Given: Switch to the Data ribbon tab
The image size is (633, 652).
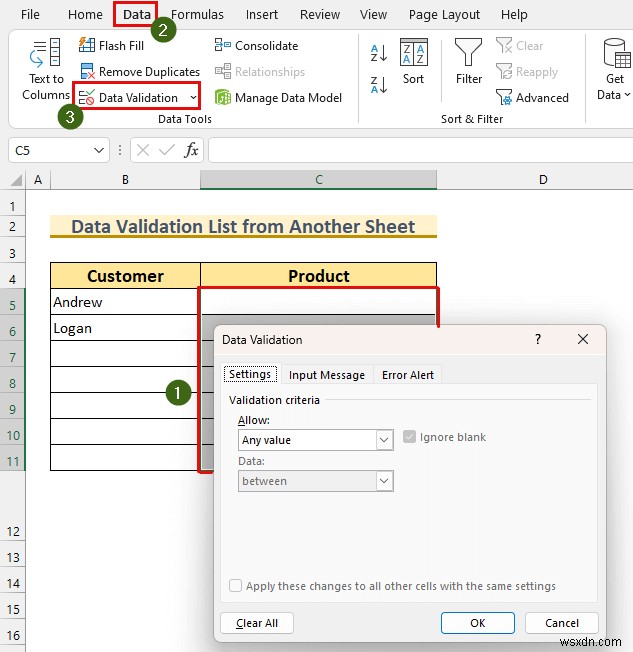Looking at the screenshot, I should pyautogui.click(x=136, y=15).
